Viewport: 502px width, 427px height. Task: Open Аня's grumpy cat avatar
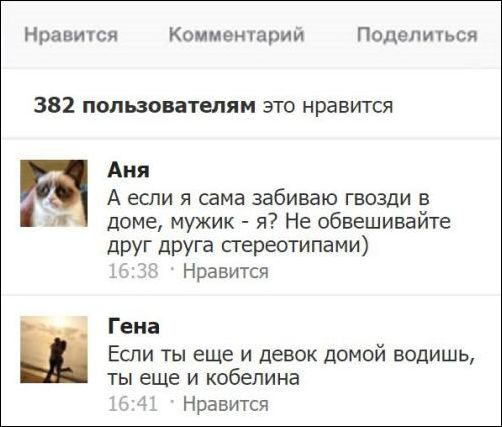(x=54, y=193)
